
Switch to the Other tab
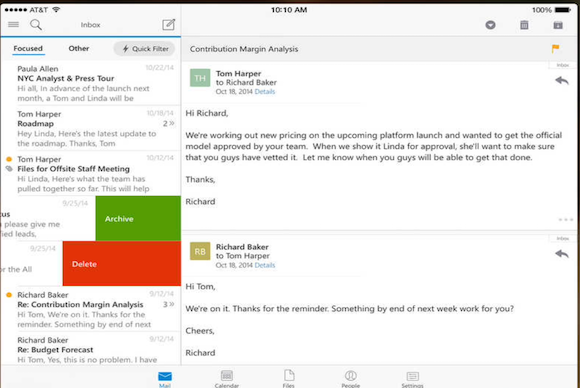pos(78,48)
